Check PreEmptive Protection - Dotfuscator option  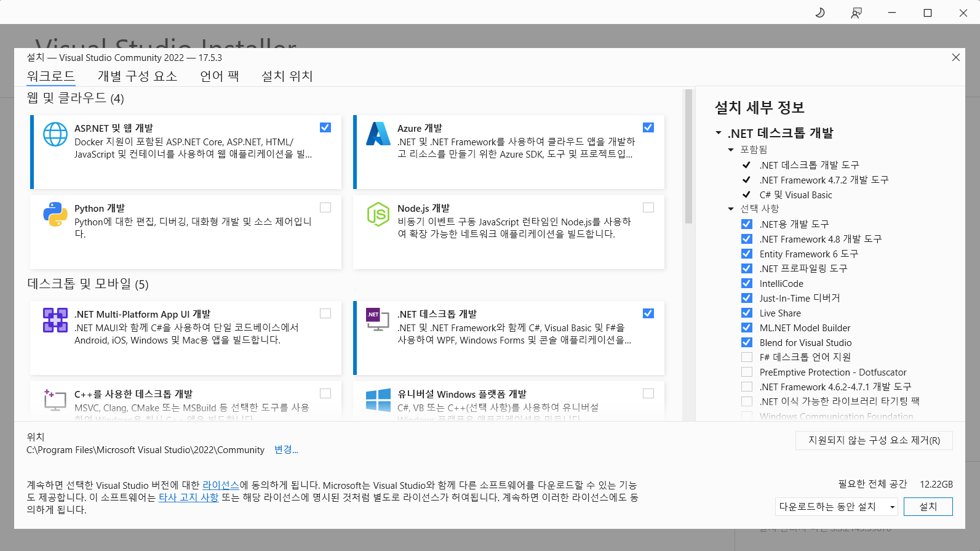click(747, 372)
